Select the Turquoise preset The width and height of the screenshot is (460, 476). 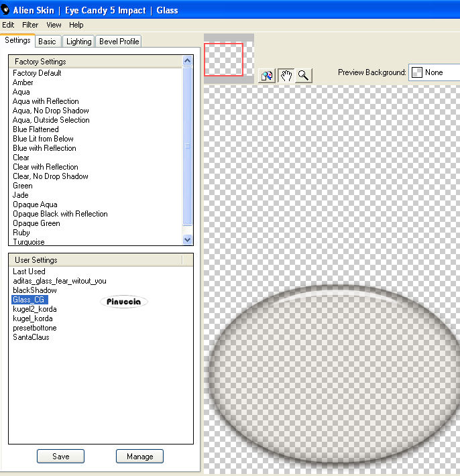[29, 242]
